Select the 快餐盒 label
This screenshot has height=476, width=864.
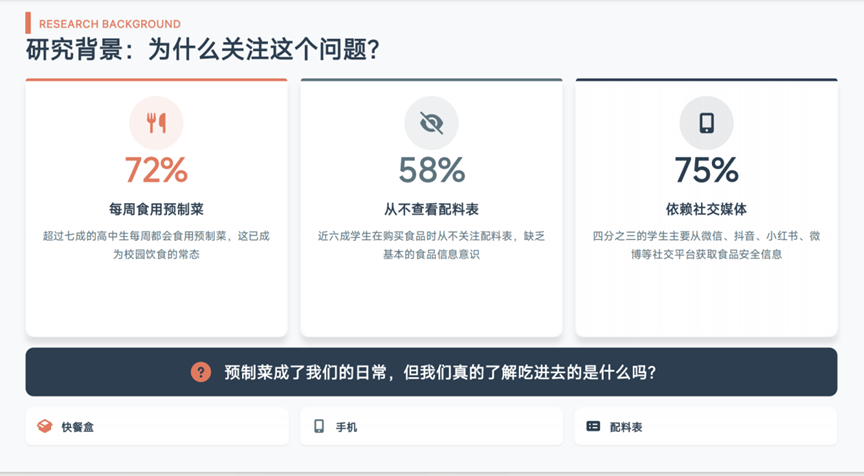tap(77, 427)
